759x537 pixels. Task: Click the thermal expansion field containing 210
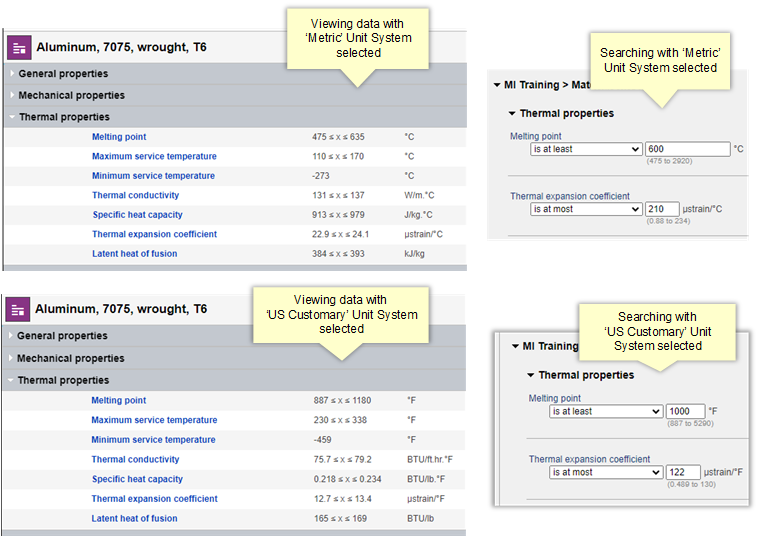(661, 209)
